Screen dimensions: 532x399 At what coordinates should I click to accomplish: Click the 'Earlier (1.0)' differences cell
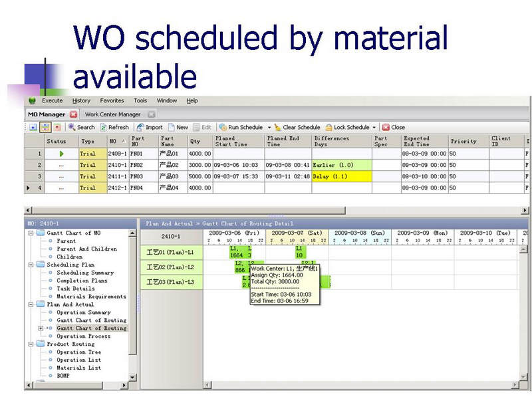pos(342,165)
